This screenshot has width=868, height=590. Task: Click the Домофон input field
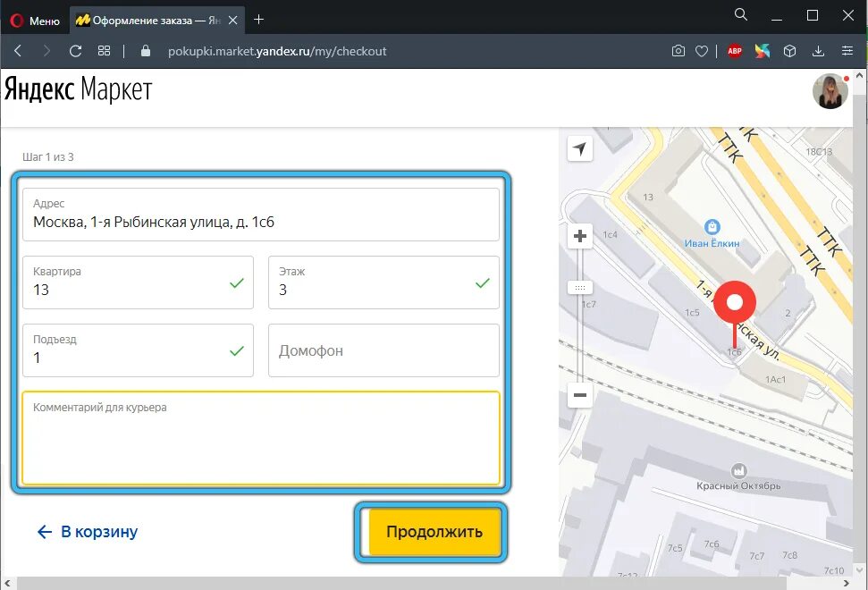pos(383,350)
